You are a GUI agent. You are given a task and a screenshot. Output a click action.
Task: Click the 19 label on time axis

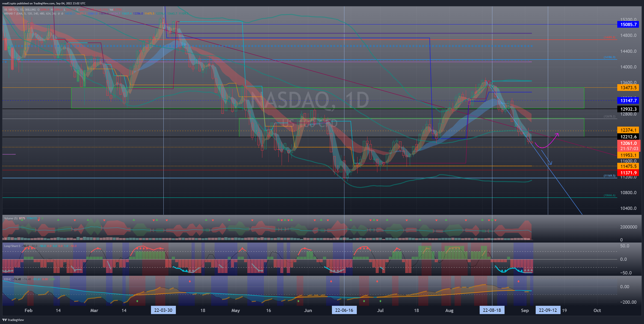[564, 310]
